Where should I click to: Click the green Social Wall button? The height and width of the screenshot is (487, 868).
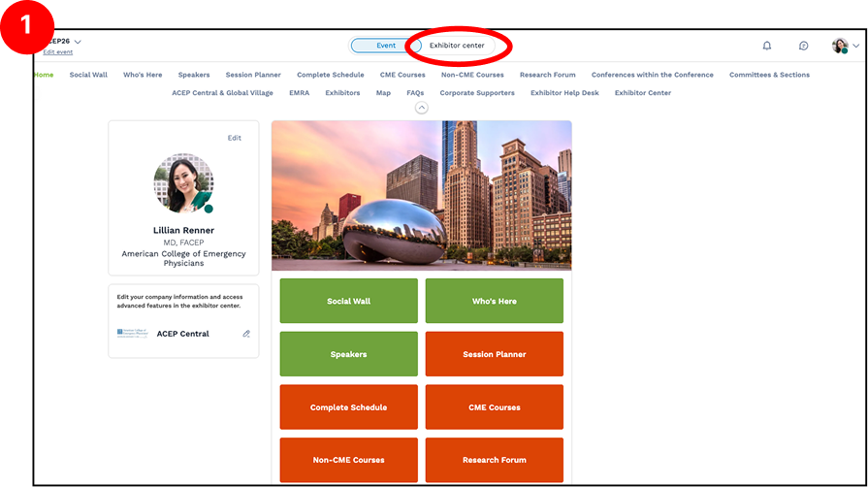click(349, 301)
